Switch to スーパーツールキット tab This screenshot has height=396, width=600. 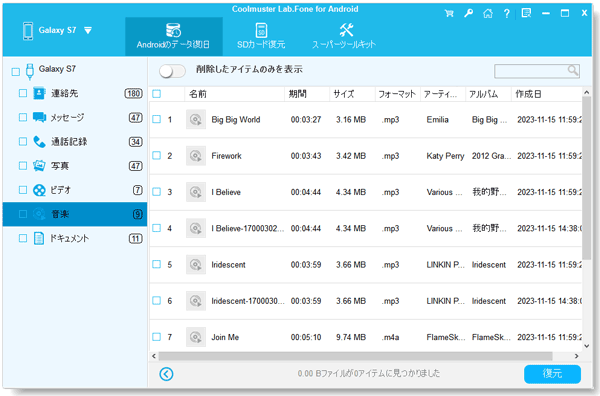click(x=344, y=36)
